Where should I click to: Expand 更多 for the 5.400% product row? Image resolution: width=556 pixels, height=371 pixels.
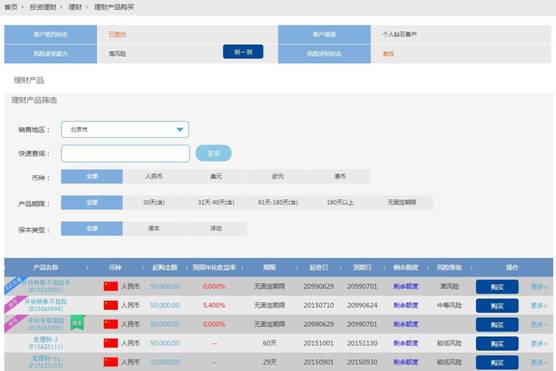pyautogui.click(x=539, y=305)
